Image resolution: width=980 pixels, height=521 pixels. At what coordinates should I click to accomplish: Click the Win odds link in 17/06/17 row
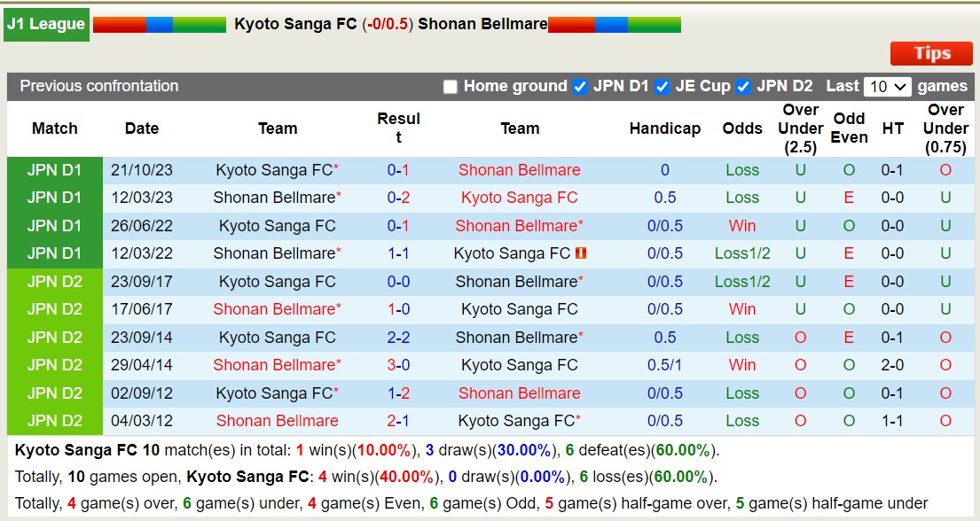coord(742,309)
